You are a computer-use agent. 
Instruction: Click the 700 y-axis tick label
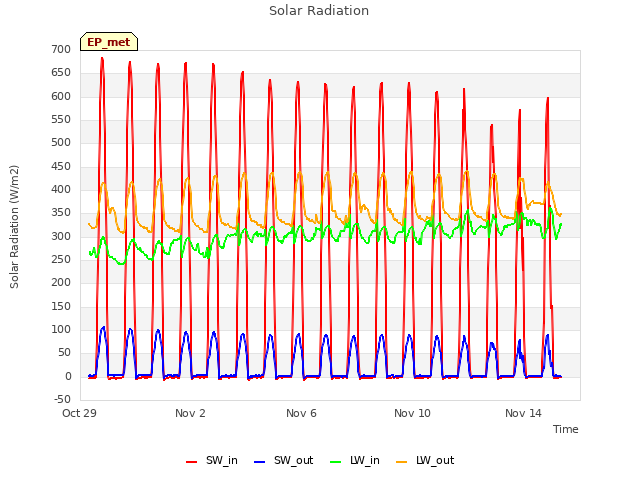[61, 49]
